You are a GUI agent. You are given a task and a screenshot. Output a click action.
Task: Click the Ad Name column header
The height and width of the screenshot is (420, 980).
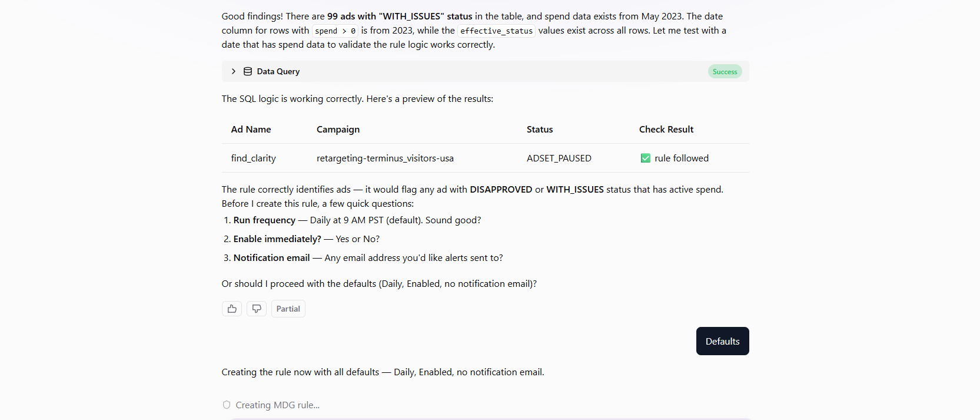[251, 130]
